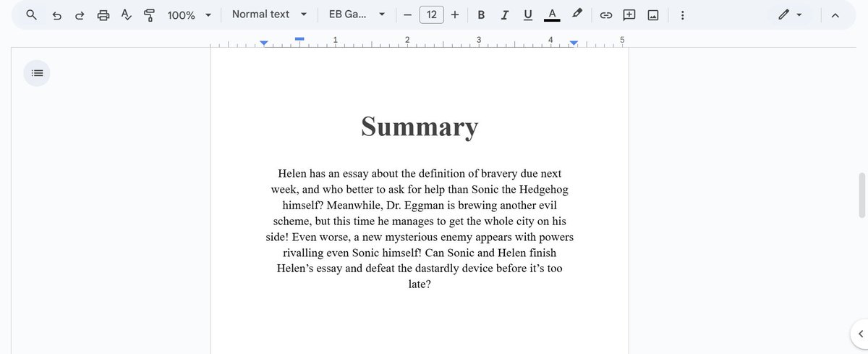Click the vertical scrollbar thumb
The width and height of the screenshot is (868, 354).
click(862, 195)
